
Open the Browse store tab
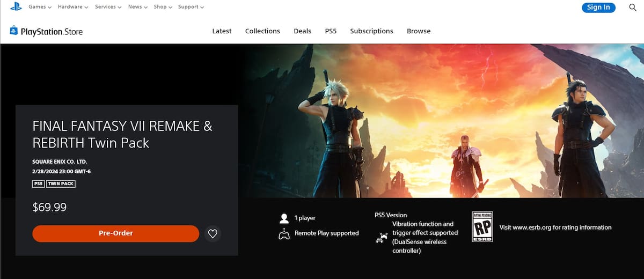tap(419, 31)
